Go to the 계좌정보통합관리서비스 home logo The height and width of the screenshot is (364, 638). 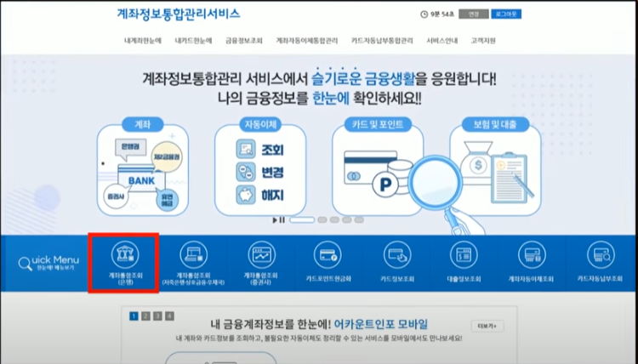(x=179, y=14)
